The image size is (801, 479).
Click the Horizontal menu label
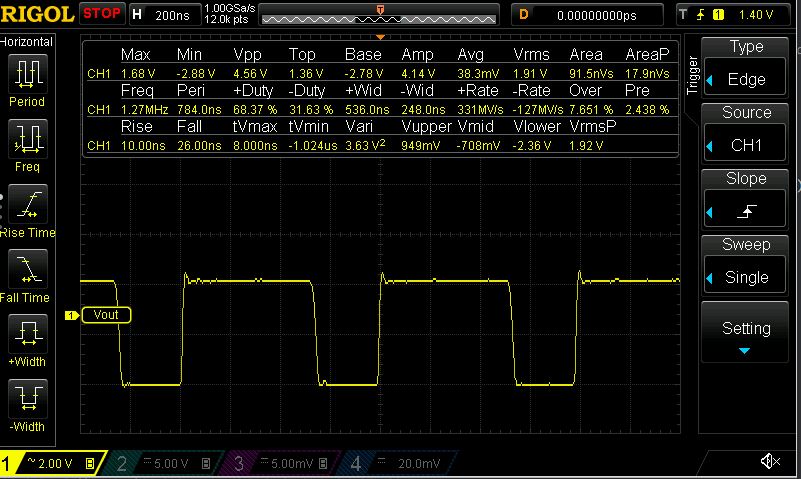26,42
